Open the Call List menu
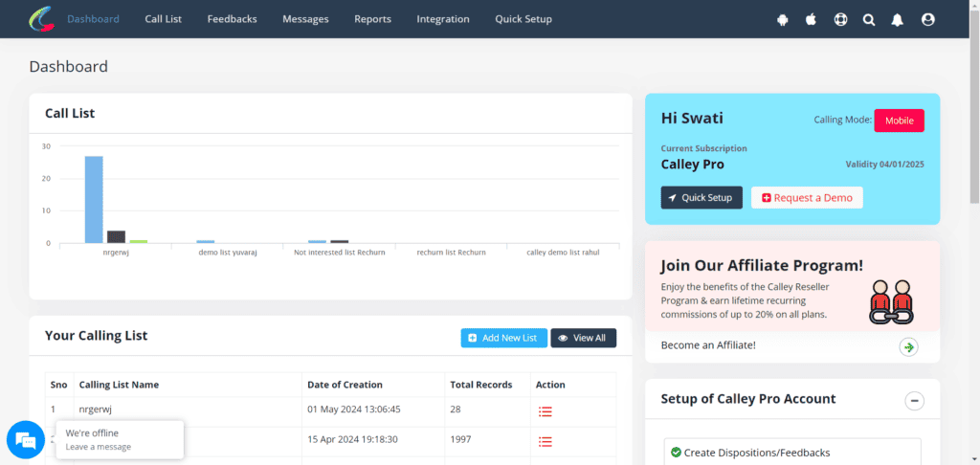Screen dimensions: 980x465 163,19
